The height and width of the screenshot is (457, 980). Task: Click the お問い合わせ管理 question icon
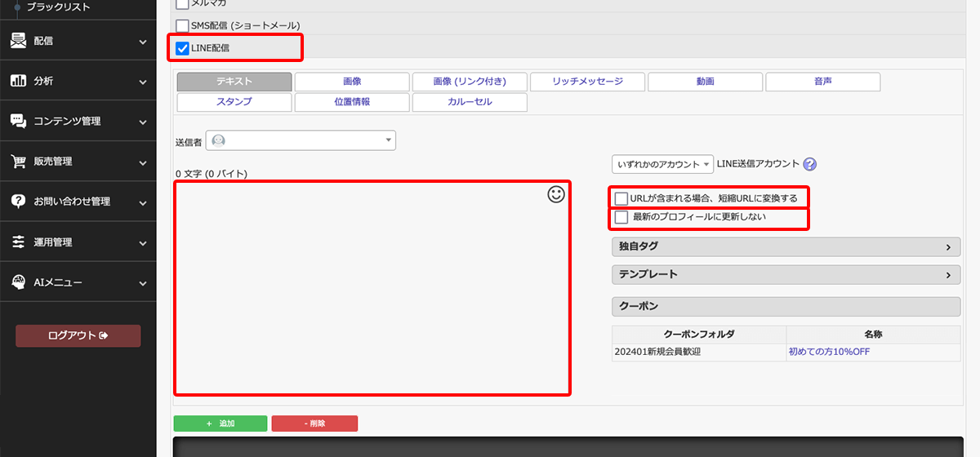pos(18,201)
